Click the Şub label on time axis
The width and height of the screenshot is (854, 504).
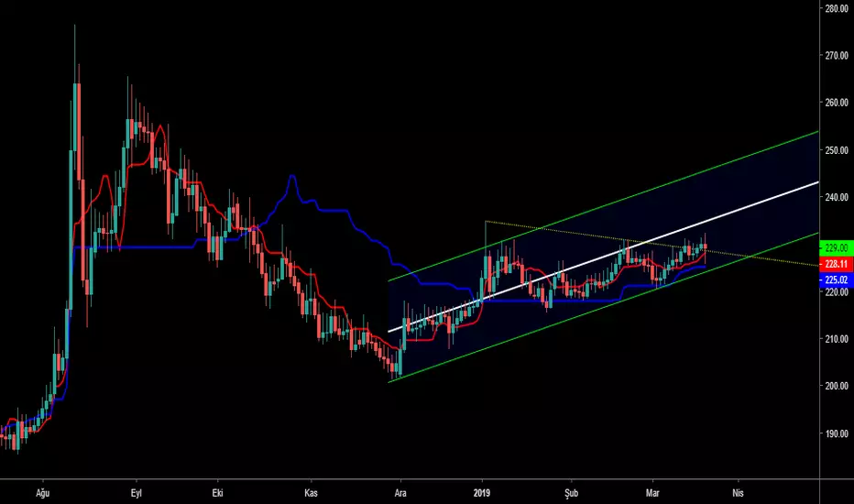[571, 493]
